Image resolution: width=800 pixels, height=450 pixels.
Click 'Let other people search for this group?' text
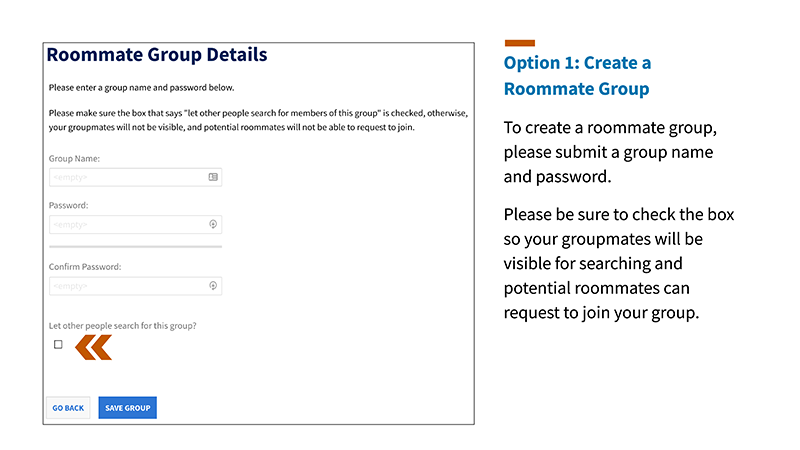pos(129,326)
